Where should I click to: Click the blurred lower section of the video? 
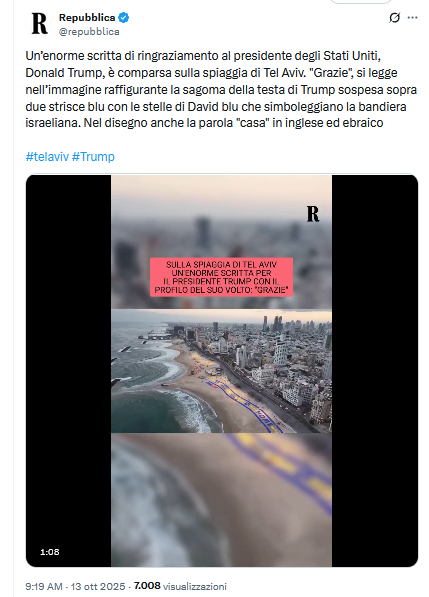point(221,500)
